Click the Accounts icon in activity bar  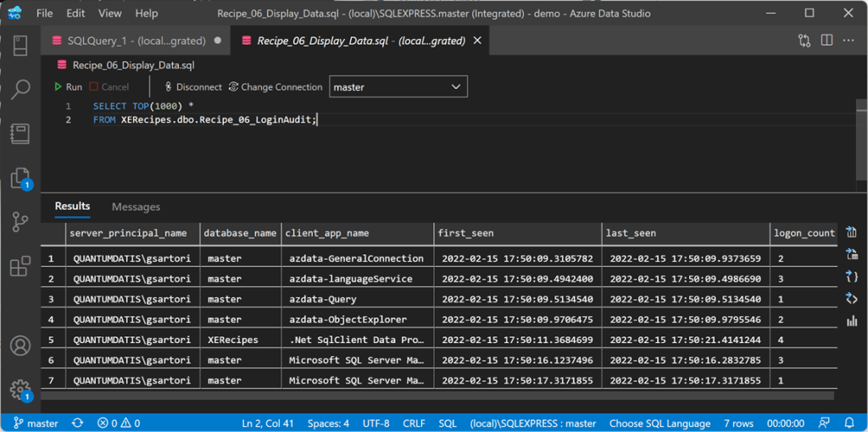click(x=20, y=346)
